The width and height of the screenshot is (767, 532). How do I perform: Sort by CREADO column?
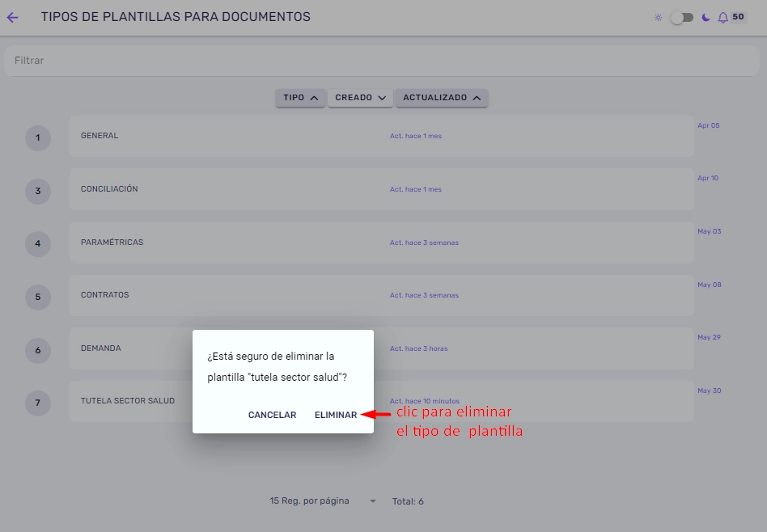click(x=360, y=98)
